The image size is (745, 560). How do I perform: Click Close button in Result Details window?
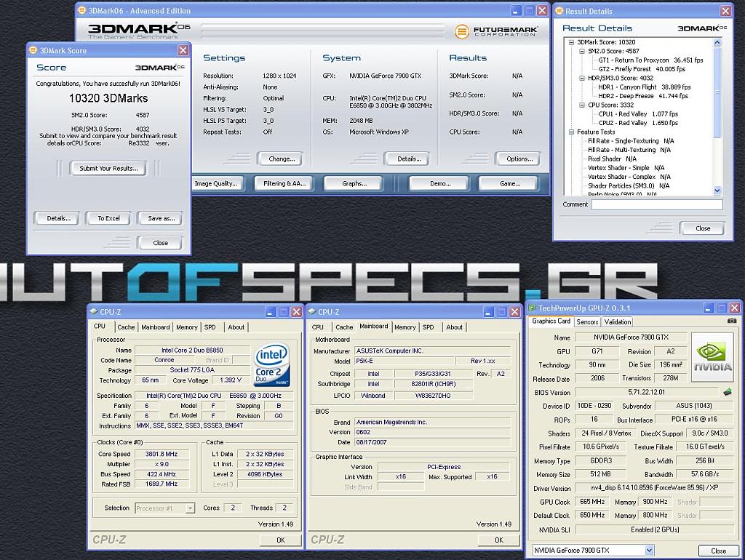click(703, 228)
